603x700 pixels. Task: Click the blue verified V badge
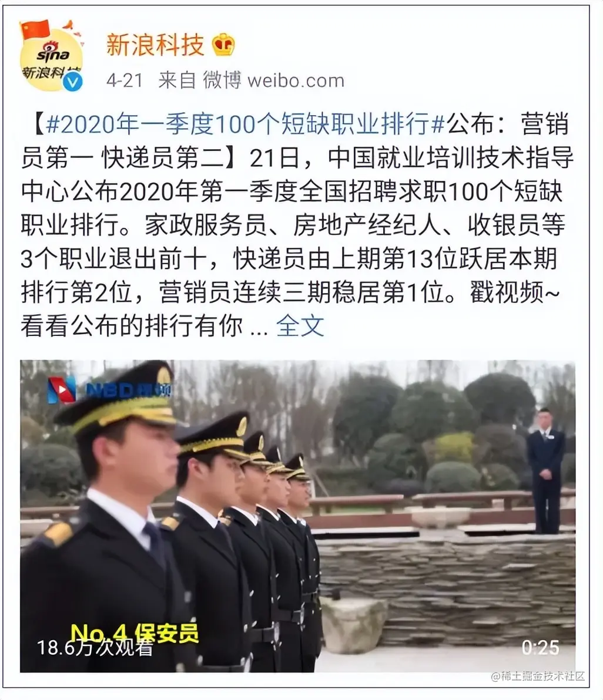pos(73,82)
